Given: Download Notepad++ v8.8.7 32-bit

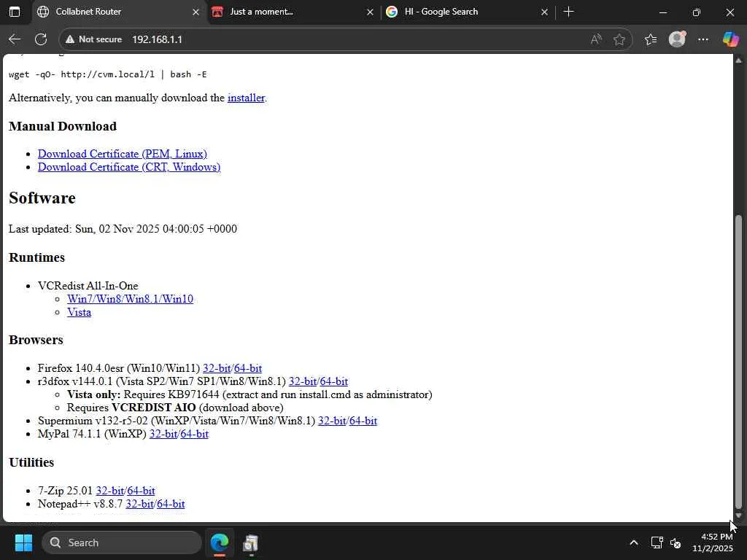Looking at the screenshot, I should pyautogui.click(x=139, y=504).
